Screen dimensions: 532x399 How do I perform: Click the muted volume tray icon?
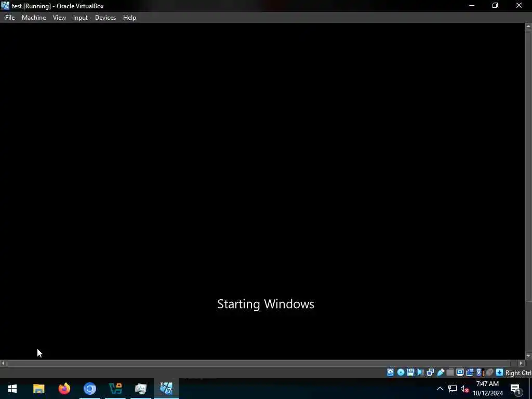[x=464, y=389]
